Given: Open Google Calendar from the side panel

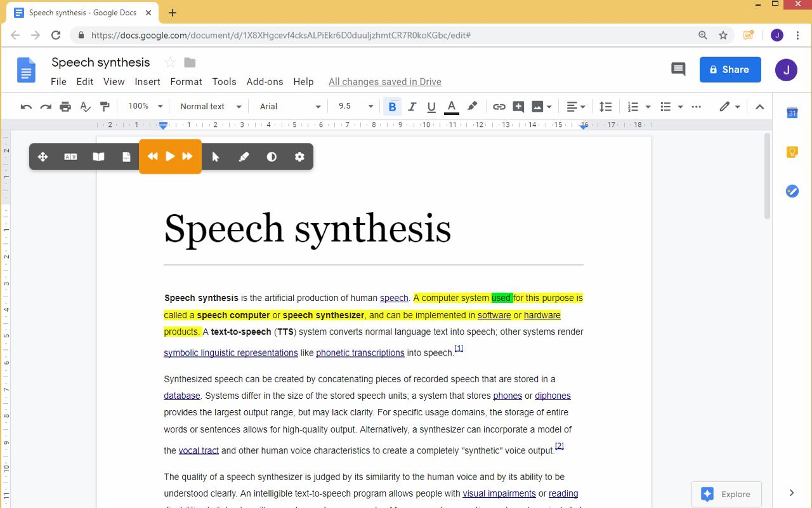Looking at the screenshot, I should 791,113.
